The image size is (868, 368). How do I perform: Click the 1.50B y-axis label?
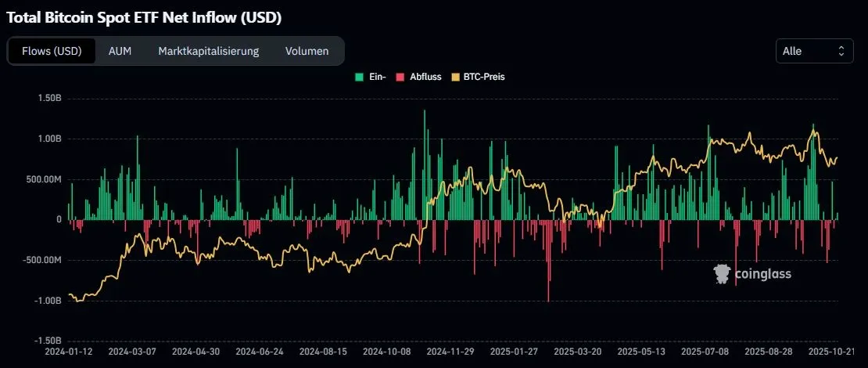47,99
